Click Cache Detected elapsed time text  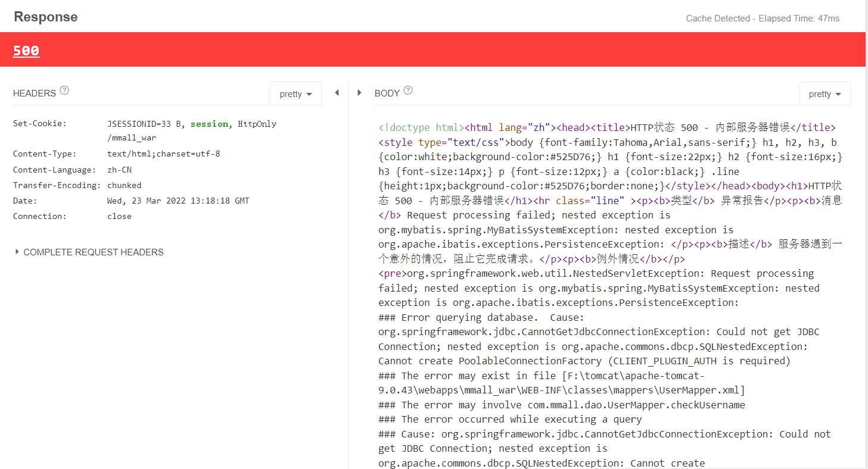(x=763, y=18)
